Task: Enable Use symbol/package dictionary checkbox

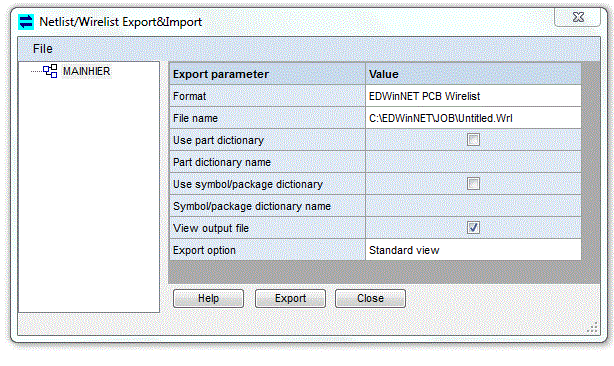Action: pyautogui.click(x=473, y=184)
